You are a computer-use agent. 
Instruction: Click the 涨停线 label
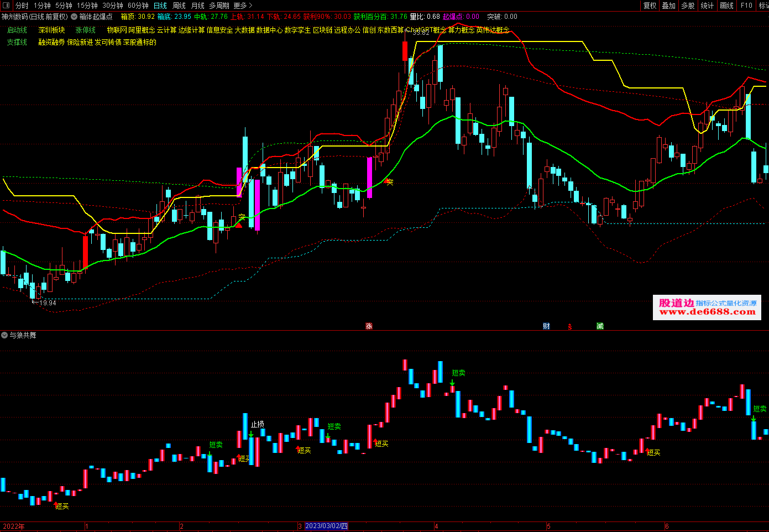pos(86,30)
